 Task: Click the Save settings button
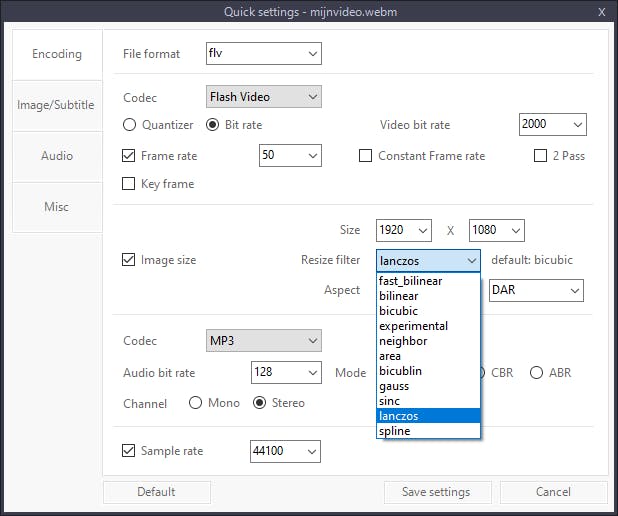tap(438, 492)
